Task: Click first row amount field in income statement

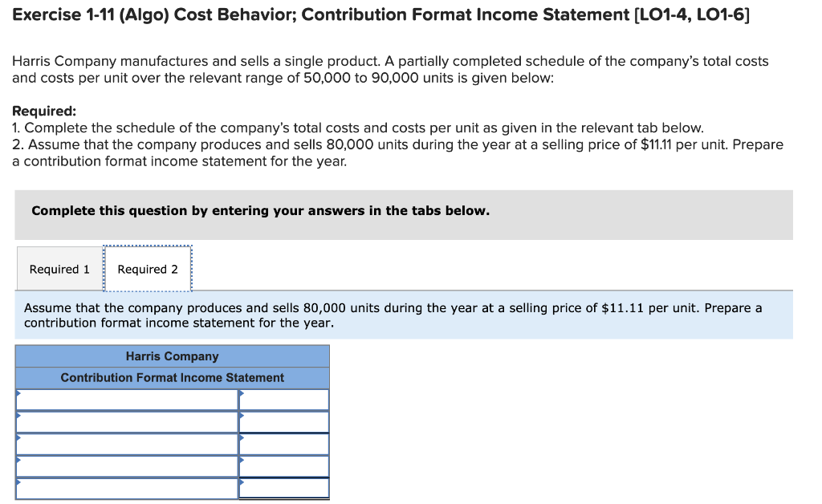Action: coord(284,400)
